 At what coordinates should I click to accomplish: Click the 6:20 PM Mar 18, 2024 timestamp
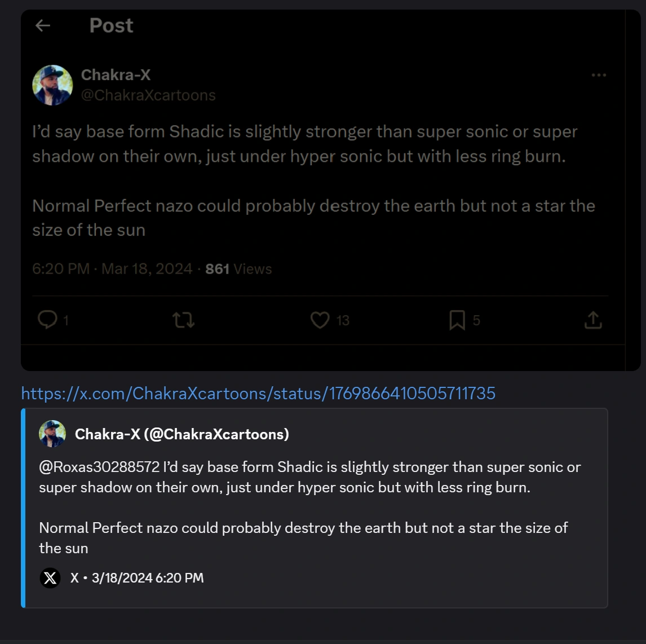tap(112, 269)
